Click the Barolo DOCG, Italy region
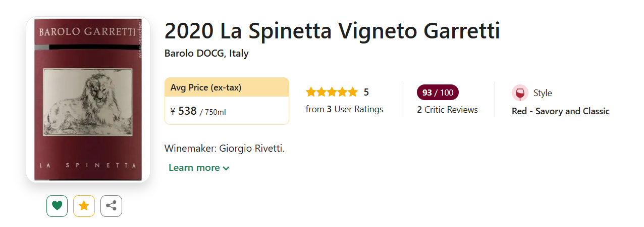 coord(206,53)
